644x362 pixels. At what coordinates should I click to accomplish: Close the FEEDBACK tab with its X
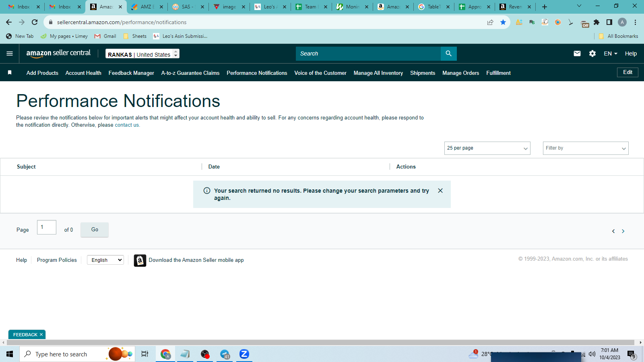click(41, 335)
